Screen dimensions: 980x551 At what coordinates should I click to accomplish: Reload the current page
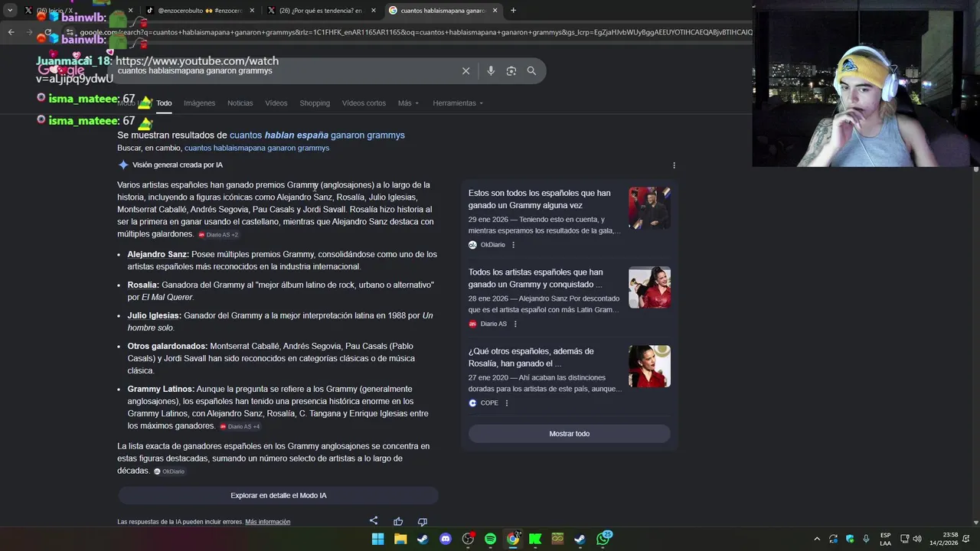48,32
